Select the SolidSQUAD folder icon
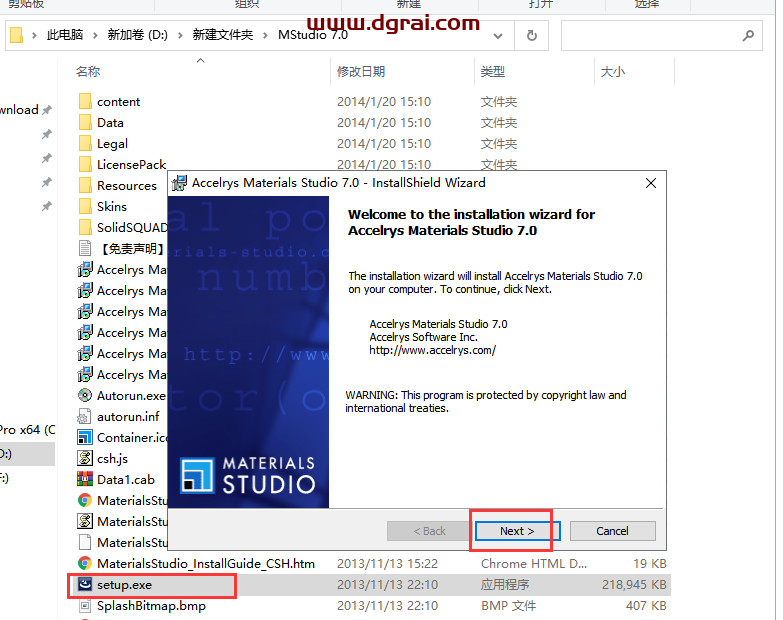Viewport: 783px width, 620px height. [x=85, y=227]
